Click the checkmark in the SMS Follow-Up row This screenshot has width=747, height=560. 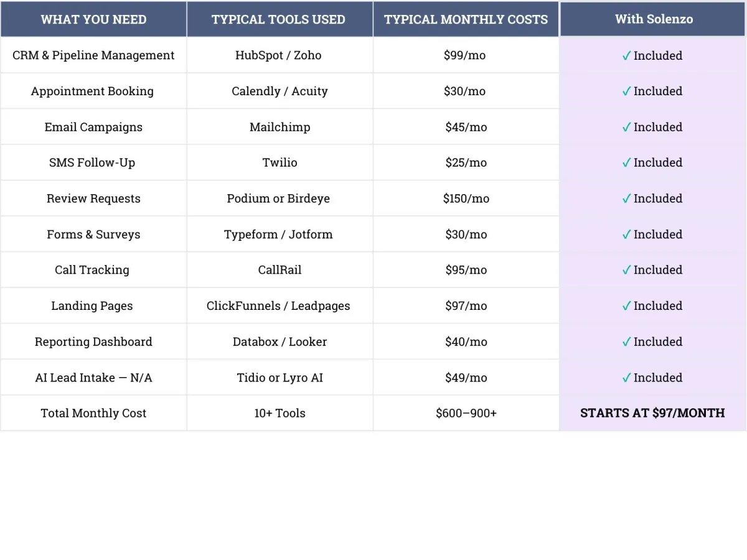point(627,163)
